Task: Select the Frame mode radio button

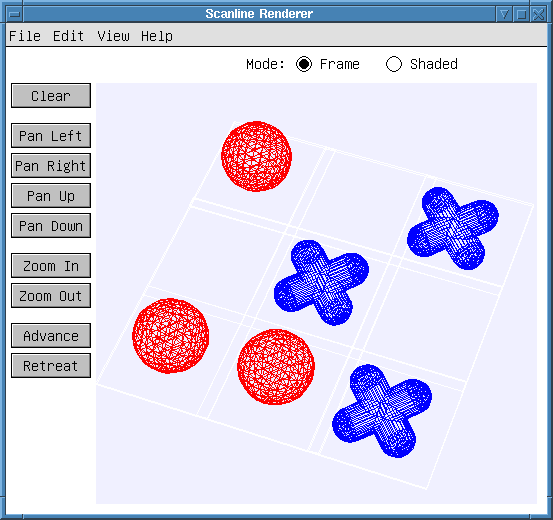Action: (304, 64)
